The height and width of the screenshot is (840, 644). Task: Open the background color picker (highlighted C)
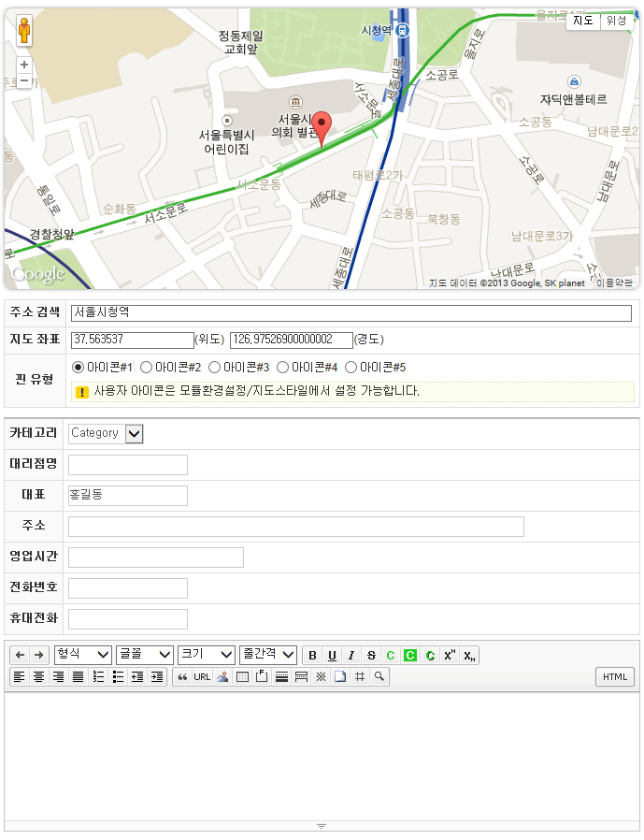pos(410,655)
